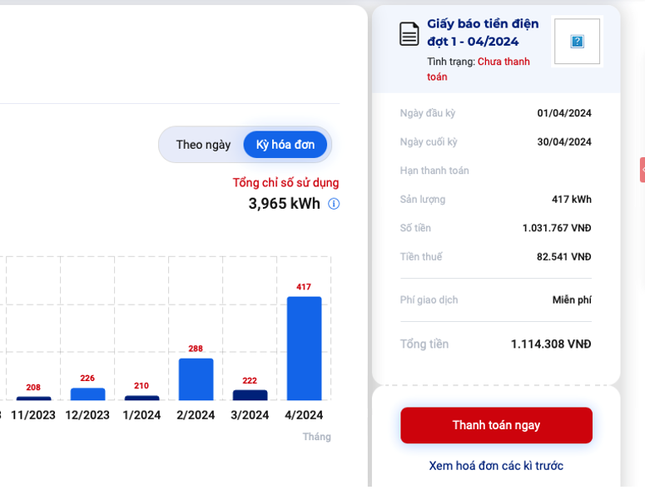Select the 3/2024 dark blue bar
645x490 pixels.
coord(250,395)
